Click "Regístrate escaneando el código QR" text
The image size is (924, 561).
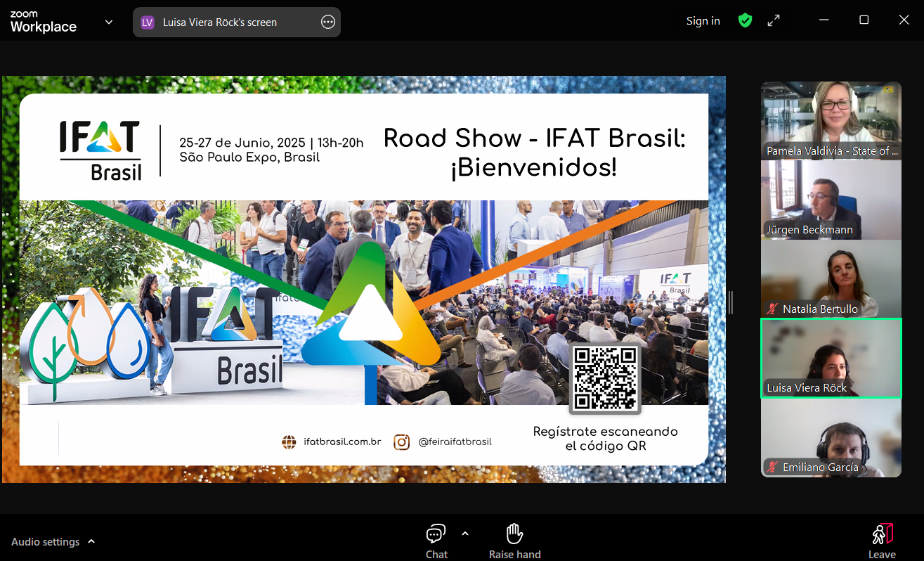pos(606,439)
